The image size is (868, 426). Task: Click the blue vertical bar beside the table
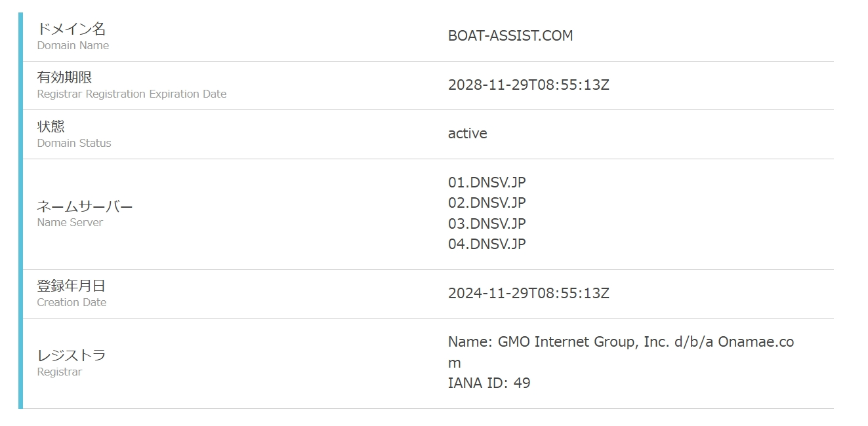pyautogui.click(x=20, y=210)
